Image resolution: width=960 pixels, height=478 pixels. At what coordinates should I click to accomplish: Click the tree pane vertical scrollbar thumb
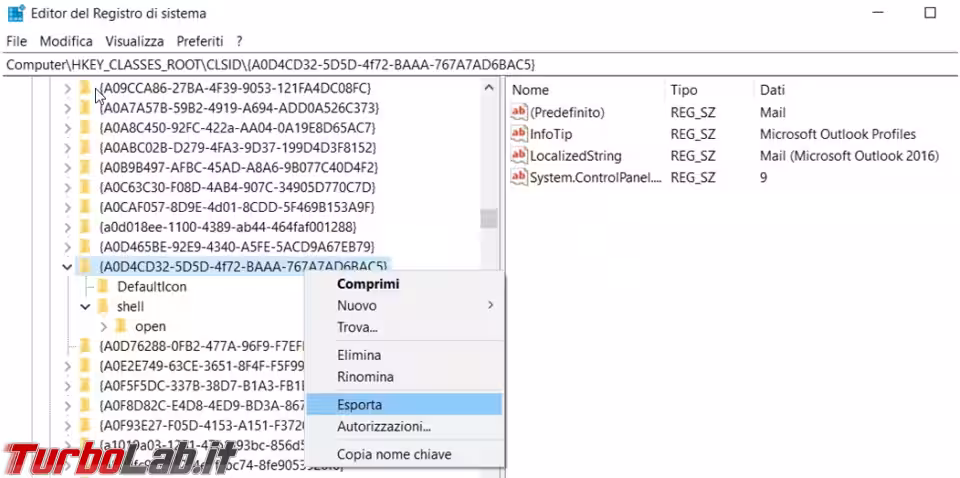(488, 219)
